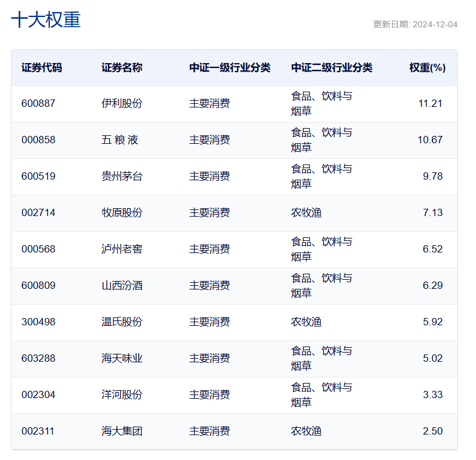Viewport: 476px width, 460px height.
Task: Click 食品、饮料与烟草 in the 泸州老窖 row
Action: [321, 249]
